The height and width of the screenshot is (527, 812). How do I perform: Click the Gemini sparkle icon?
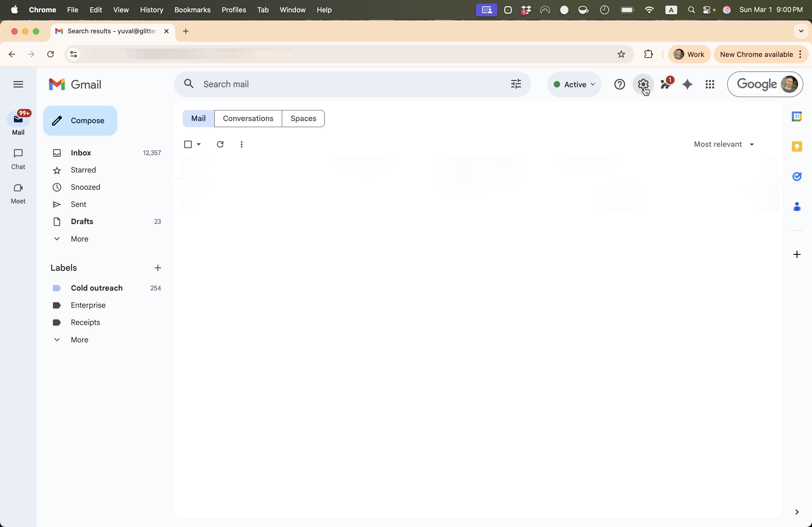pyautogui.click(x=687, y=84)
